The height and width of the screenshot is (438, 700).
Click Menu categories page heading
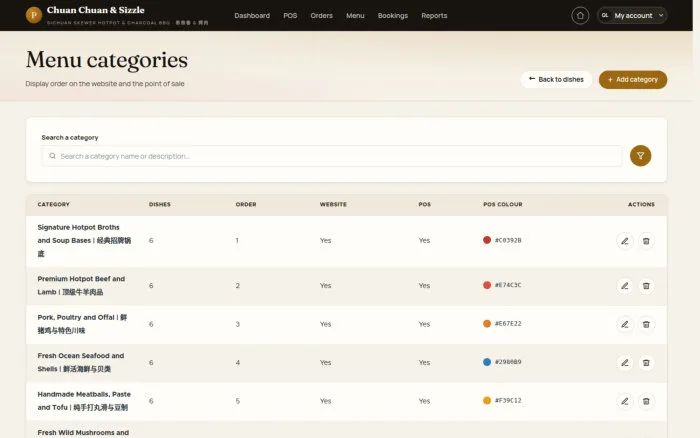[107, 60]
